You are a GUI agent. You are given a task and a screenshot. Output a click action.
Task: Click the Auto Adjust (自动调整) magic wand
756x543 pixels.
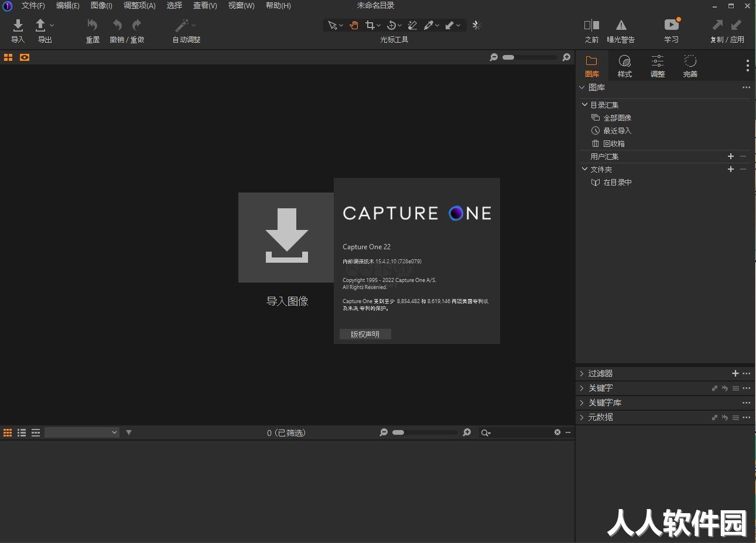pos(182,25)
